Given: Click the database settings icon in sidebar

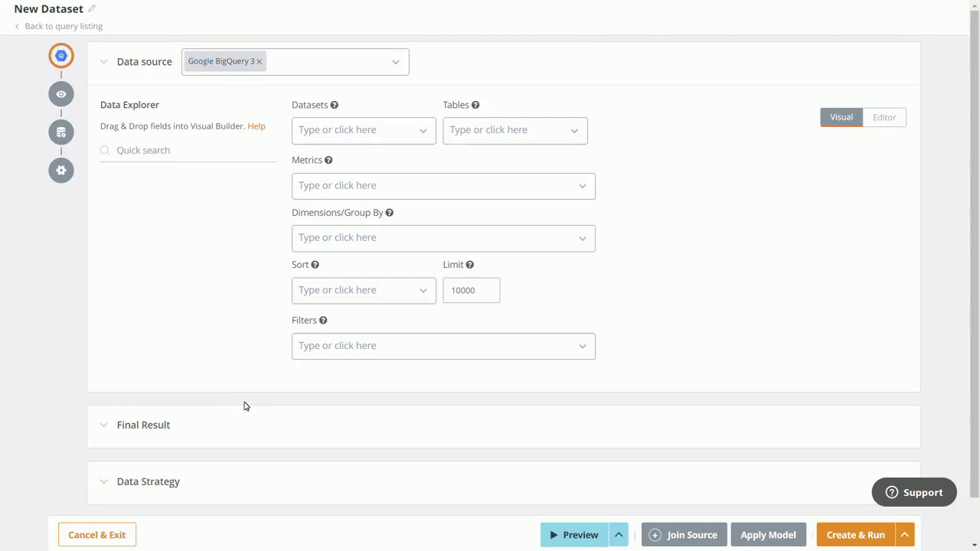Looking at the screenshot, I should [x=61, y=132].
